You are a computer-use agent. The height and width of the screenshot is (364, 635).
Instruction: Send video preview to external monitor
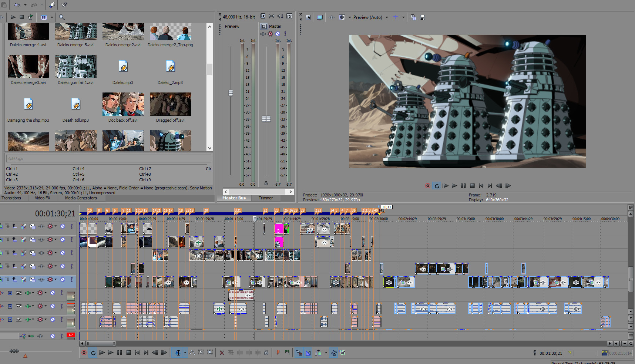[320, 17]
